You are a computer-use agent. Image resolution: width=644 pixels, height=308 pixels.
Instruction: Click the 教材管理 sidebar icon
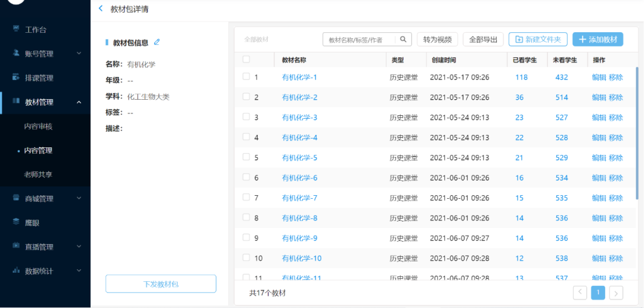point(16,101)
